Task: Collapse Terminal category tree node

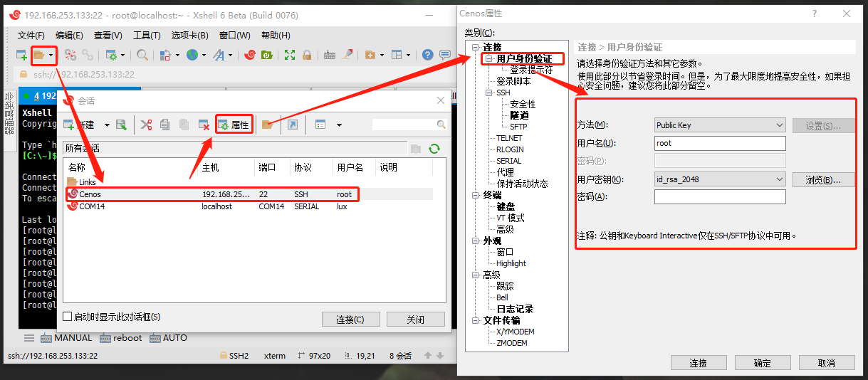Action: (x=476, y=195)
